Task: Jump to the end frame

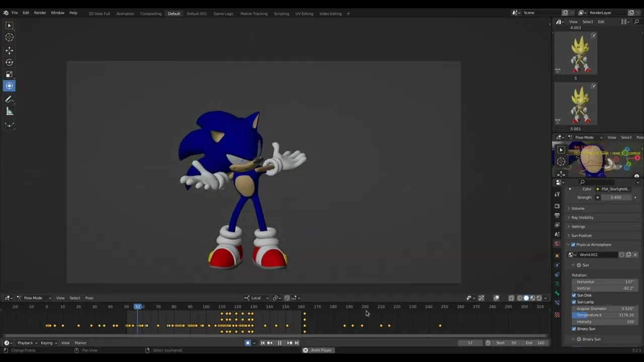Action: tap(296, 343)
